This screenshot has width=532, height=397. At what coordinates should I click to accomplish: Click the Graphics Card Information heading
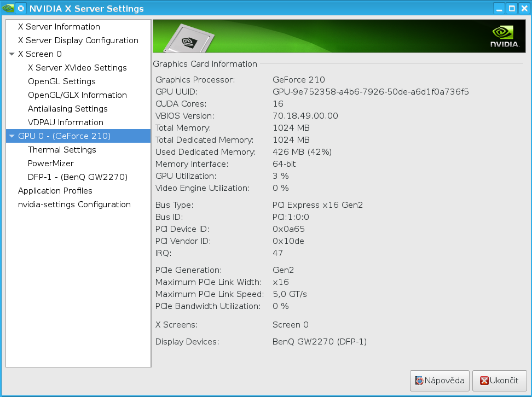(x=205, y=64)
